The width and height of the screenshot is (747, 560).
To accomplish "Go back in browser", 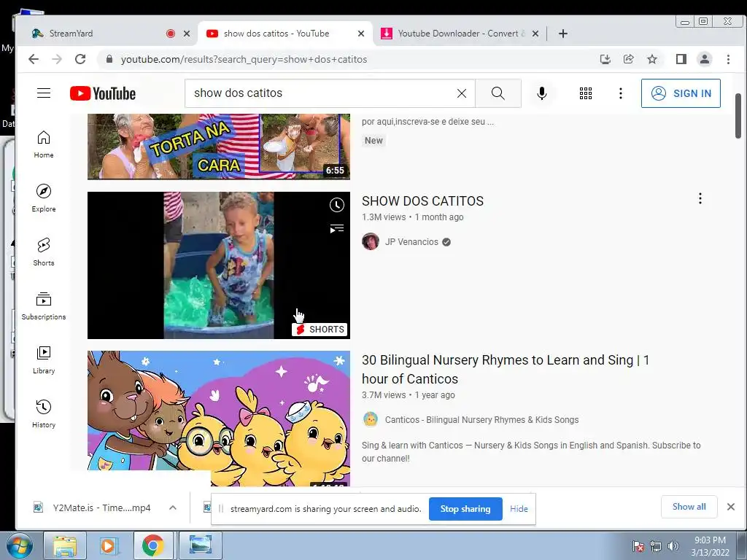I will (34, 59).
